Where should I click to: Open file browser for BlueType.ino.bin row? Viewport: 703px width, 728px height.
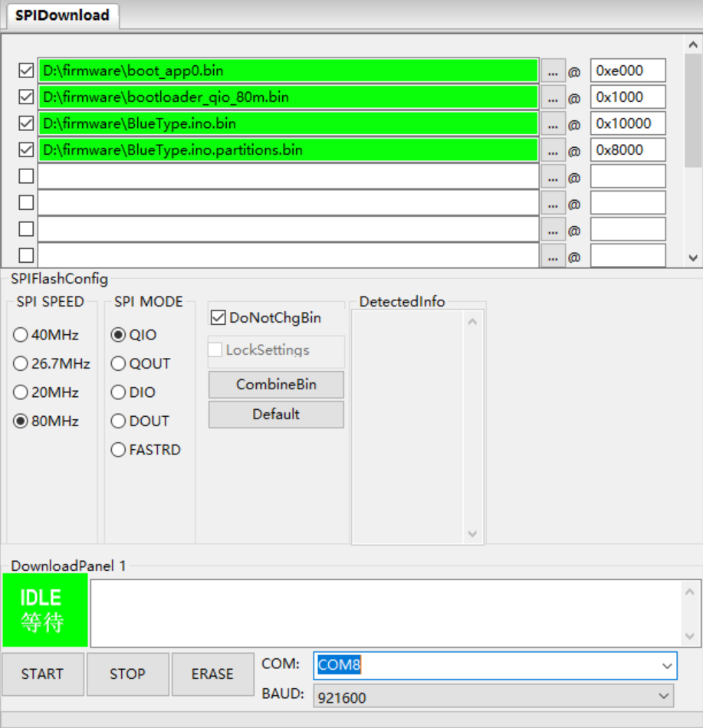coord(553,124)
